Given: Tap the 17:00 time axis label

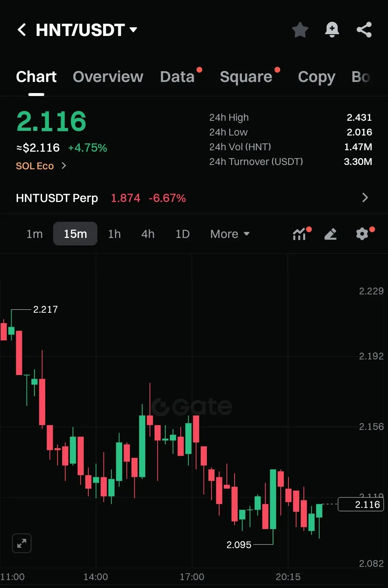Looking at the screenshot, I should coord(192,577).
